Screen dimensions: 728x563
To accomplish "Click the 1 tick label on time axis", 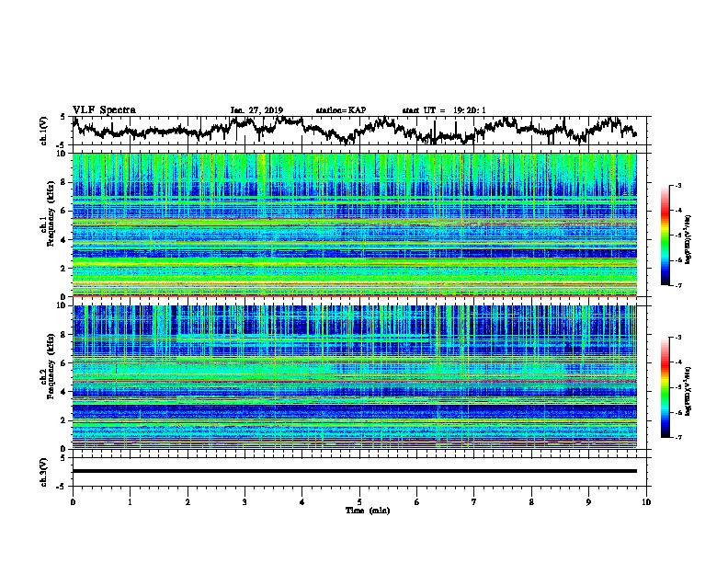I will (x=130, y=502).
